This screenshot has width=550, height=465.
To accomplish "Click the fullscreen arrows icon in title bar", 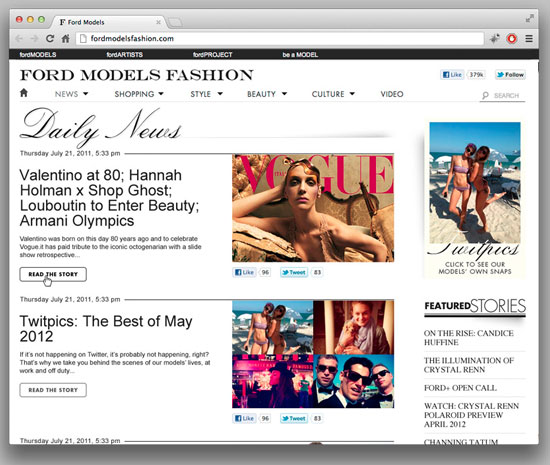I will coord(530,19).
